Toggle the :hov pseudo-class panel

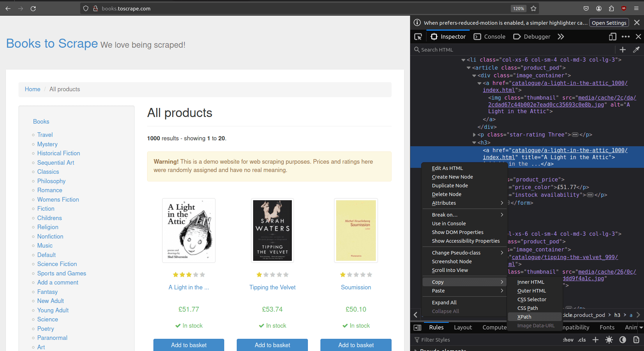pos(568,340)
